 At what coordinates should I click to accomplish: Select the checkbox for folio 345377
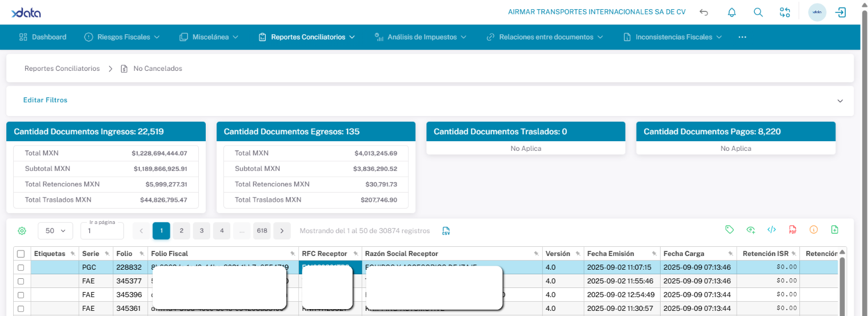21,281
